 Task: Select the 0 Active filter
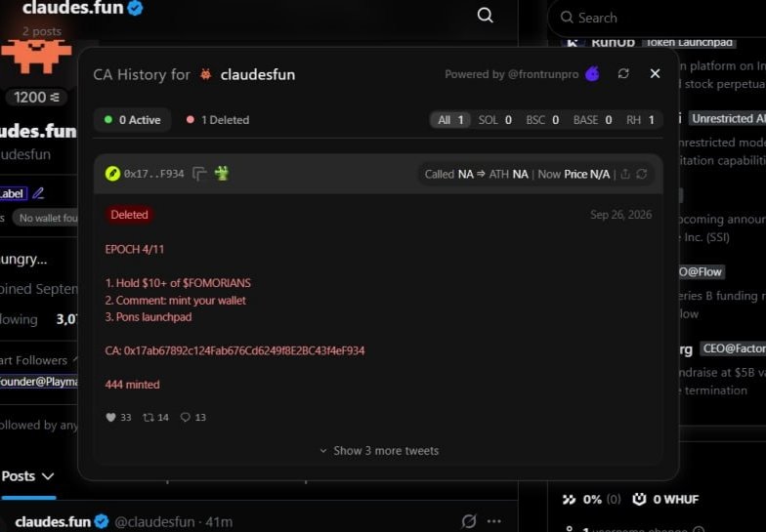click(x=133, y=120)
